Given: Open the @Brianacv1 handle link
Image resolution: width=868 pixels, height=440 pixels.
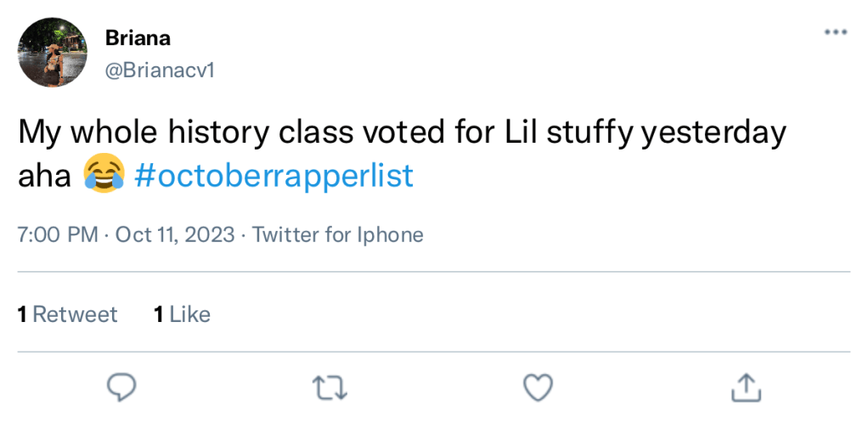Looking at the screenshot, I should point(160,70).
